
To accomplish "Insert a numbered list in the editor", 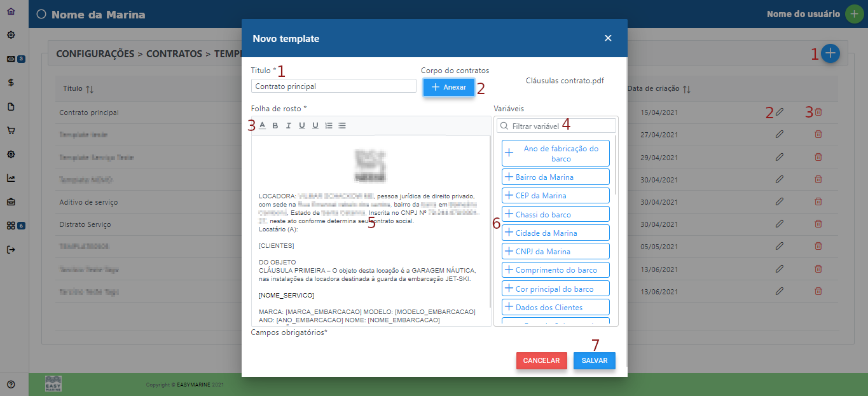I will coord(329,126).
